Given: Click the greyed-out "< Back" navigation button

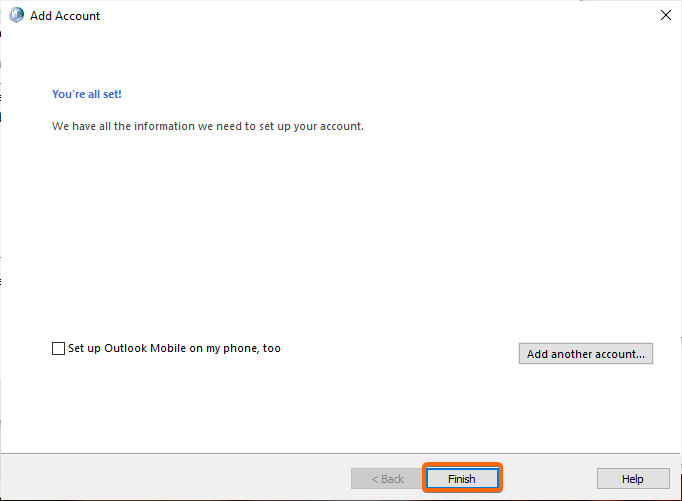Looking at the screenshot, I should [x=387, y=478].
